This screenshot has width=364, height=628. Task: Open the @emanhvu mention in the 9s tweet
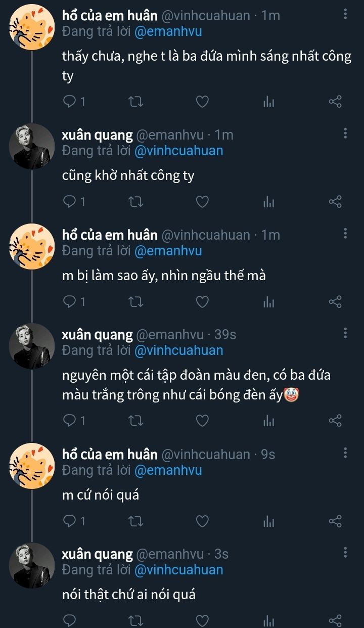point(168,470)
